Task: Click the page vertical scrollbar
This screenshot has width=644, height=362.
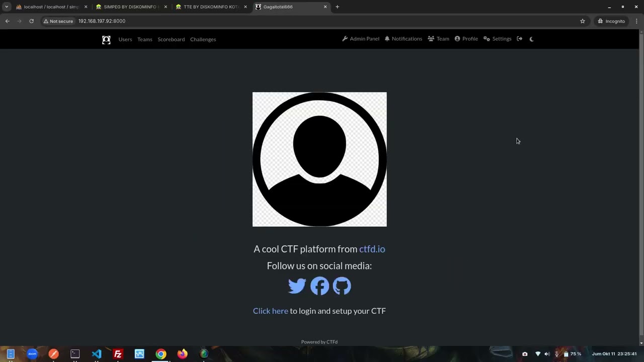Action: pyautogui.click(x=641, y=184)
